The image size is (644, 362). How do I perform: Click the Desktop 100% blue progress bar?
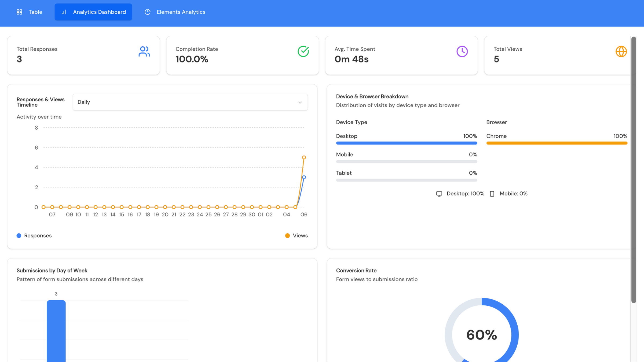[x=406, y=143]
